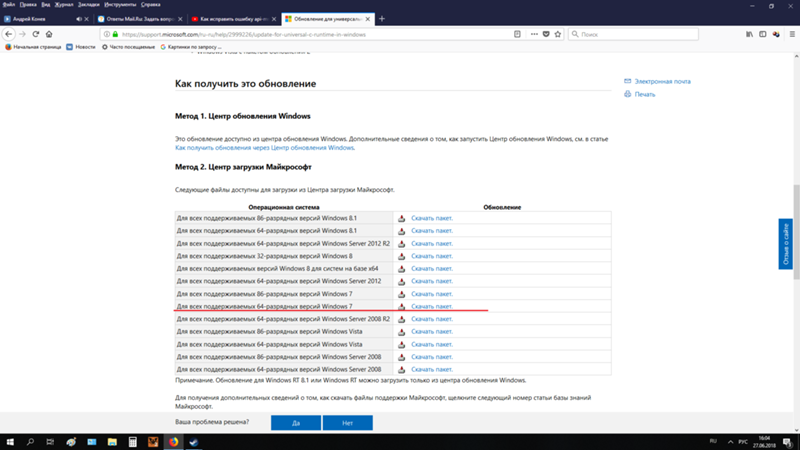Click Скачать пакет for Windows 8 на базе x64

tap(432, 268)
